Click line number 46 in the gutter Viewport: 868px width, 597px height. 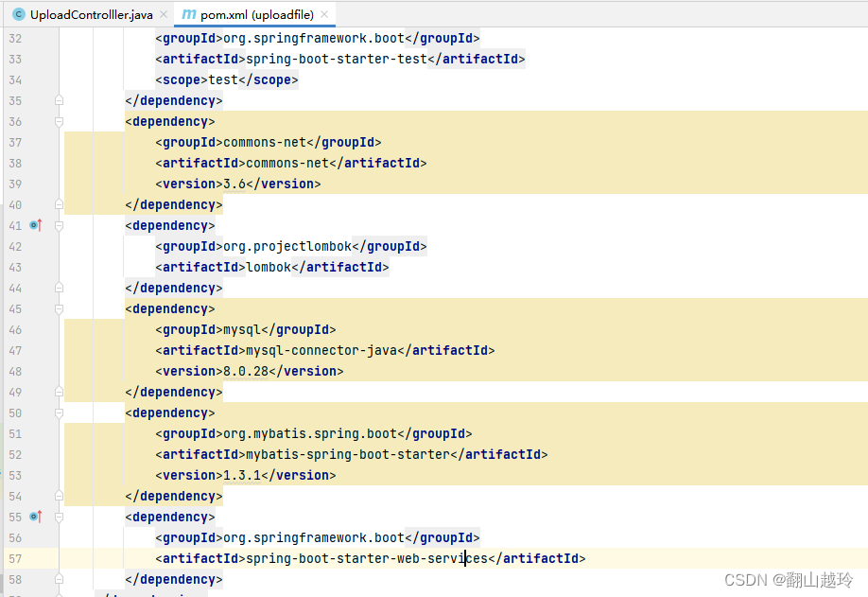click(x=15, y=329)
